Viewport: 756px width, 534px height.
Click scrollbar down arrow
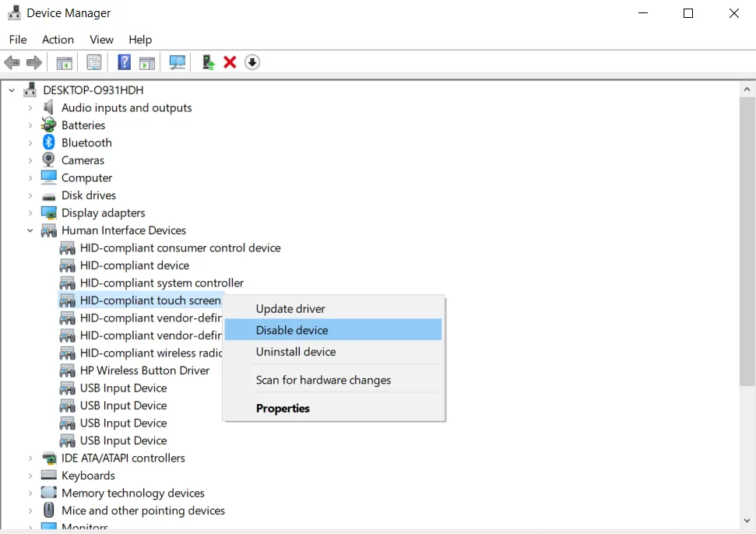point(747,521)
